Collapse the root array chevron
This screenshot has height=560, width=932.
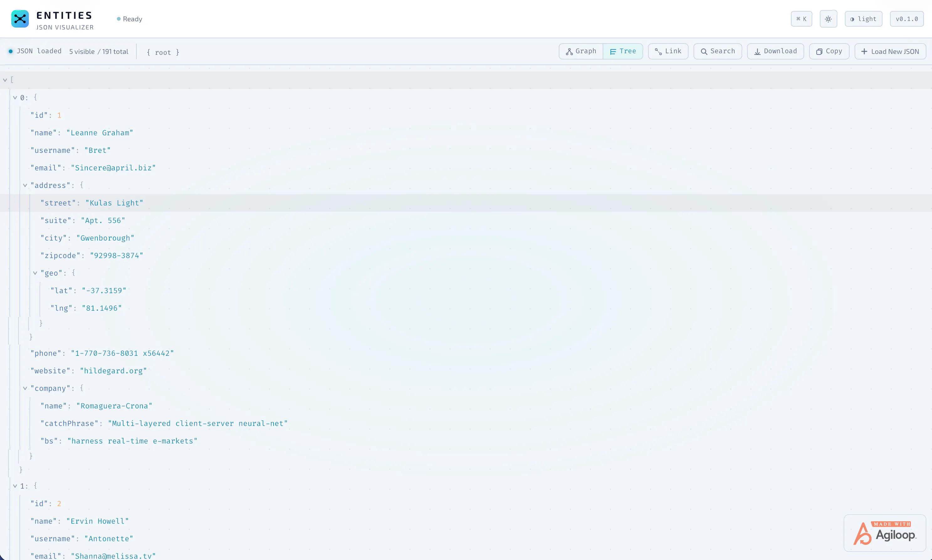(x=5, y=80)
